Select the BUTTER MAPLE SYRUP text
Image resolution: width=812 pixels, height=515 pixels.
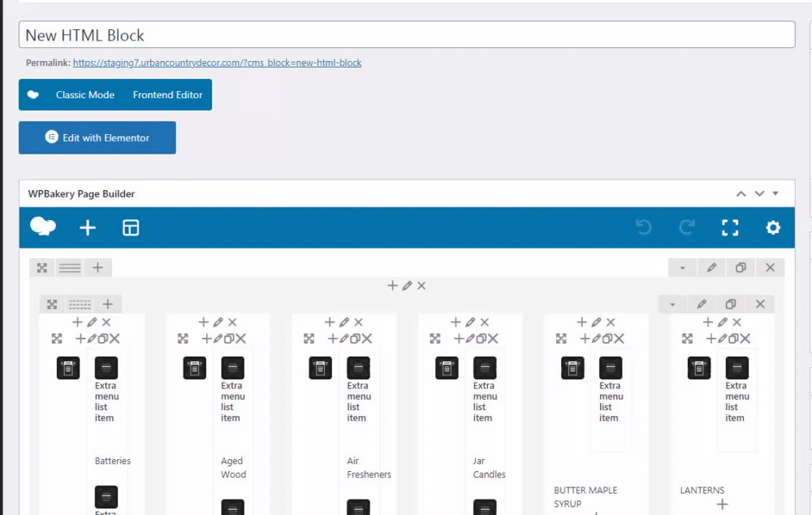[585, 497]
